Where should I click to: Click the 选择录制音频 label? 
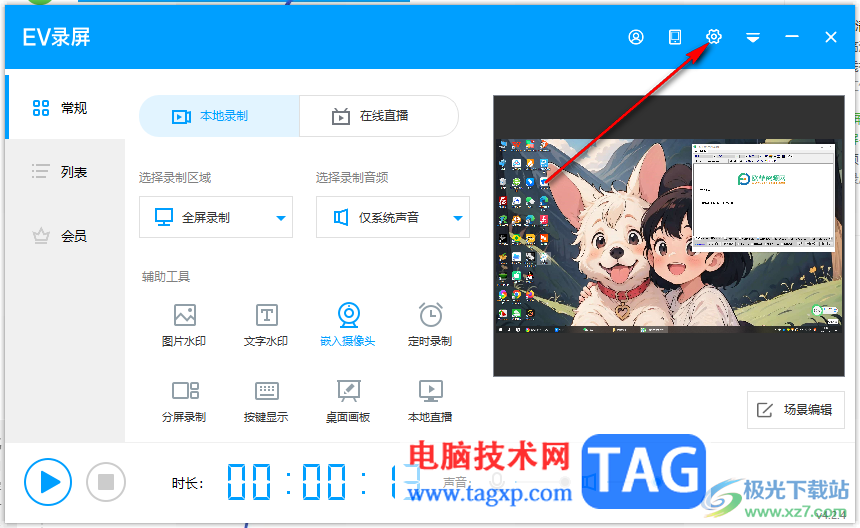(352, 178)
